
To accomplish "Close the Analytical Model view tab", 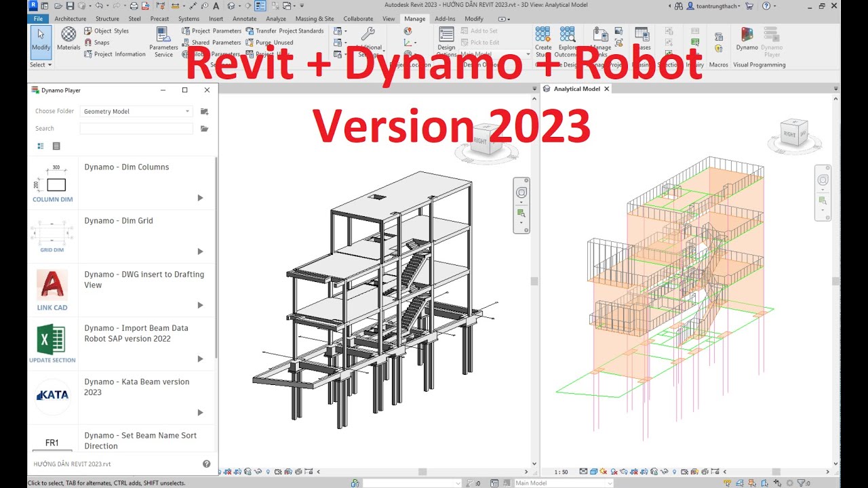I will pos(607,89).
